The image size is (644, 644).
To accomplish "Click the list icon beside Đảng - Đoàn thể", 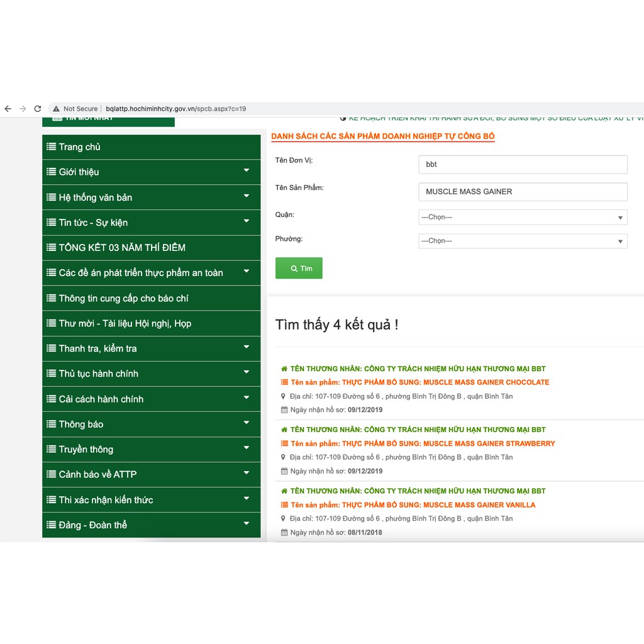I will (52, 525).
